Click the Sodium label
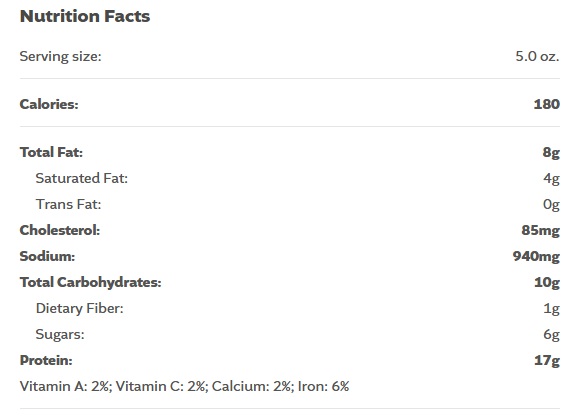574x416 pixels. point(47,256)
